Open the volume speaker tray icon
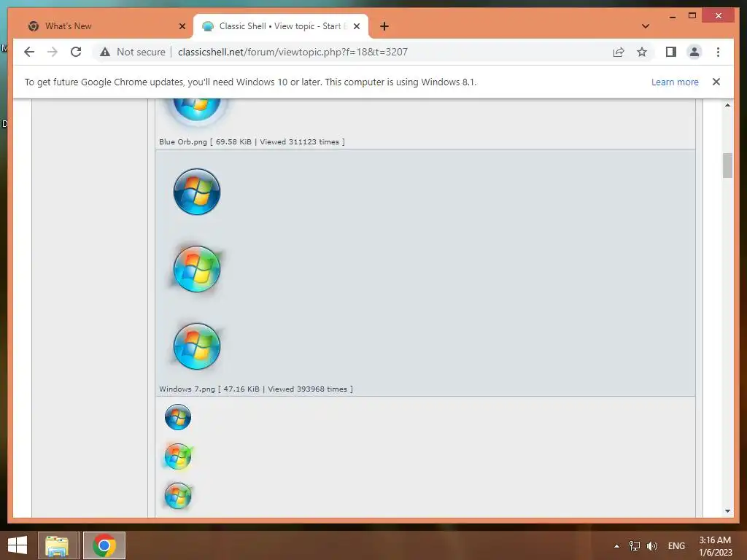 click(x=651, y=546)
